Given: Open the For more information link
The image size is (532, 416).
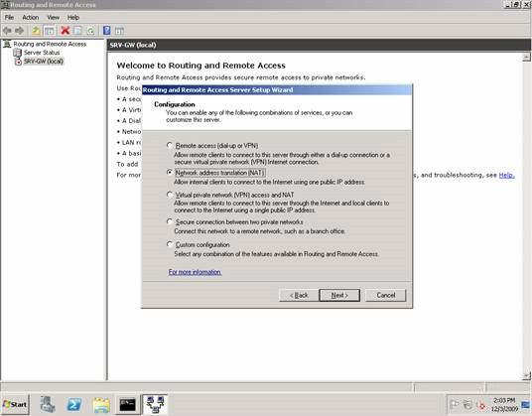Looking at the screenshot, I should (x=195, y=272).
